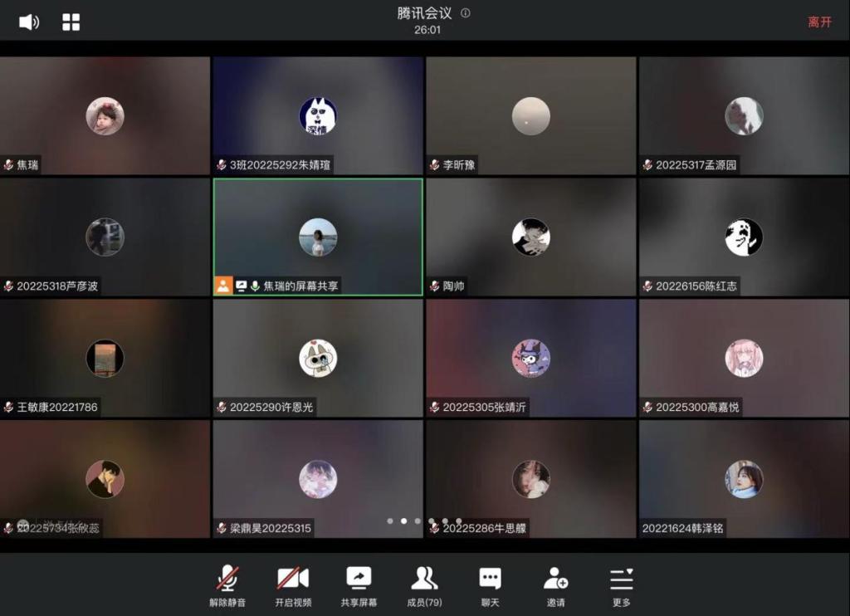Select 焦瑞的屏幕共享 video tile

pos(318,237)
